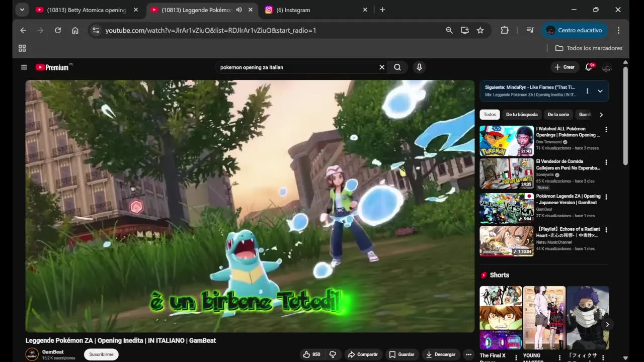Open Centro educativo profile menu
644x362 pixels.
[x=574, y=30]
